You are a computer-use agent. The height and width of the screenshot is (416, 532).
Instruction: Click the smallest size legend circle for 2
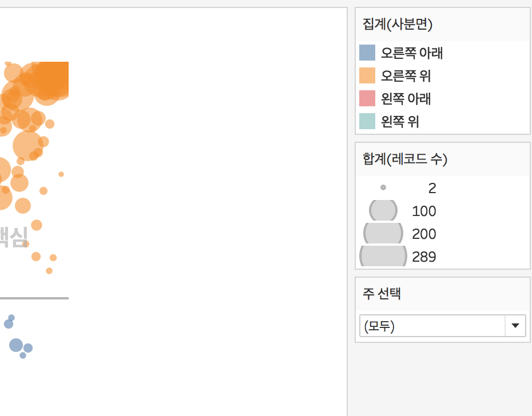click(x=383, y=187)
